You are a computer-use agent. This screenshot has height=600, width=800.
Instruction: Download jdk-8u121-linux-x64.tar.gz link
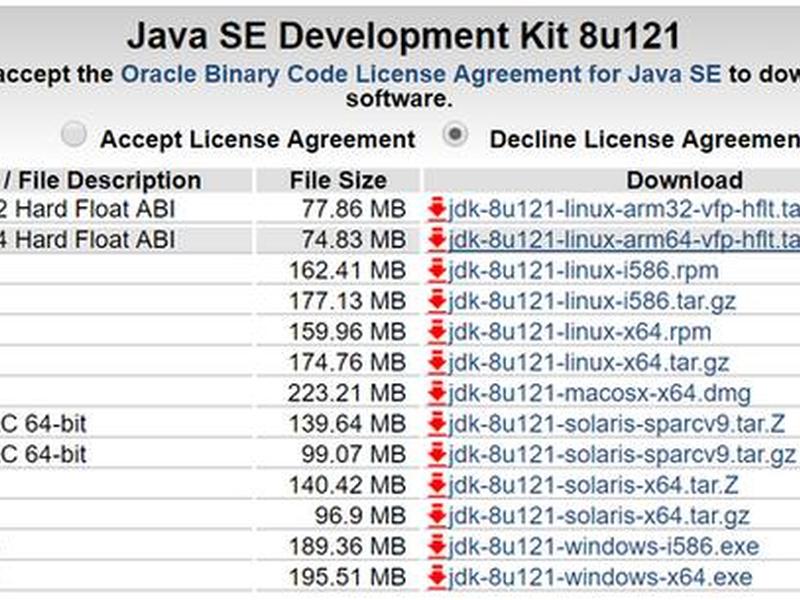[x=588, y=362]
